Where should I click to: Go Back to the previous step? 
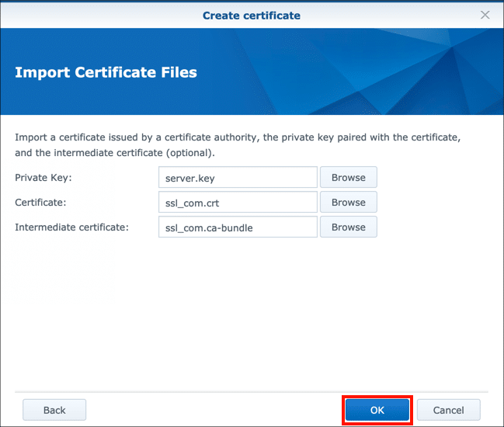click(54, 410)
